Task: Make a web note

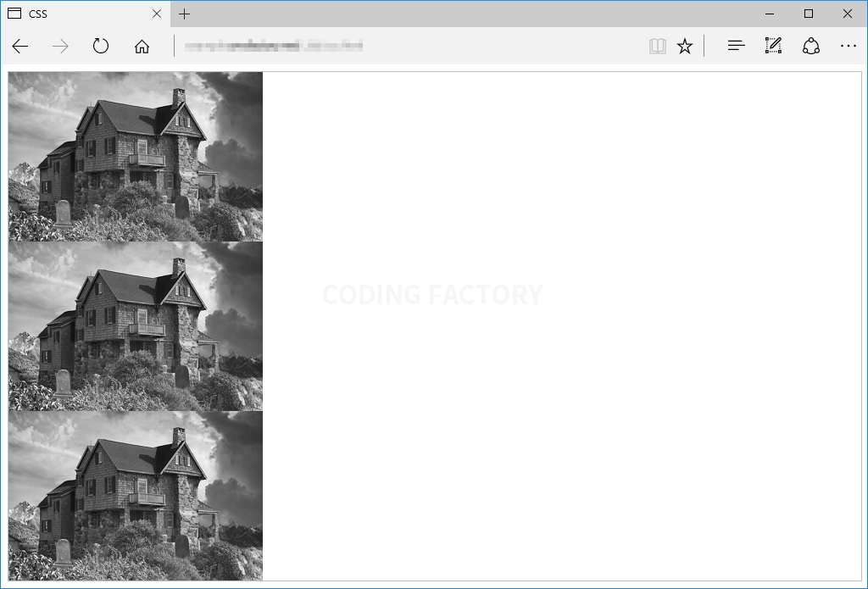Action: coord(773,46)
